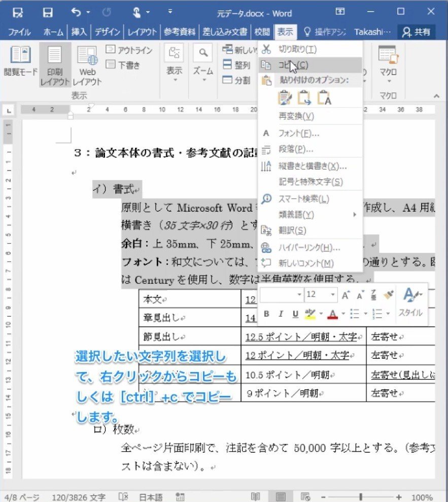
Task: Choose Keep Text Only paste icon
Action: (x=324, y=98)
